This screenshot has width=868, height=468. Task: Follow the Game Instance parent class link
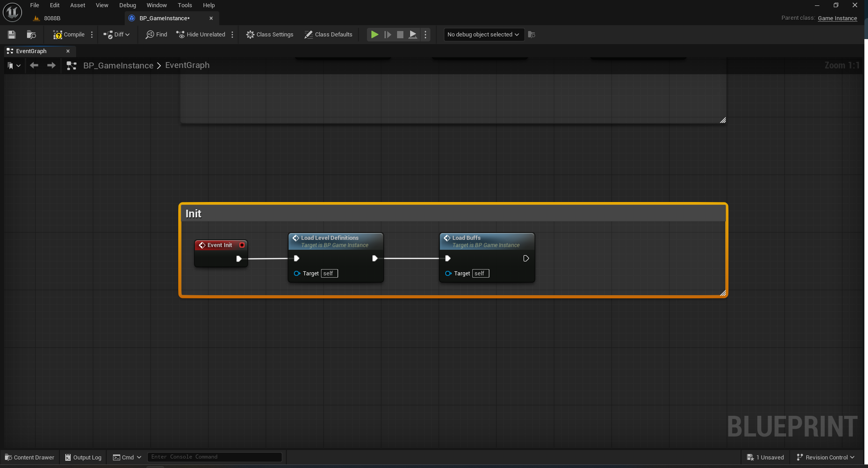point(837,18)
